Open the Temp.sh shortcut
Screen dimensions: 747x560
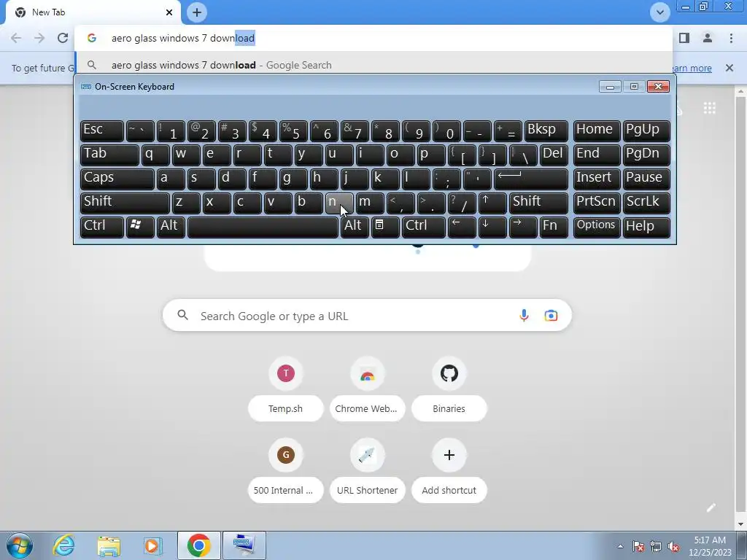click(285, 389)
